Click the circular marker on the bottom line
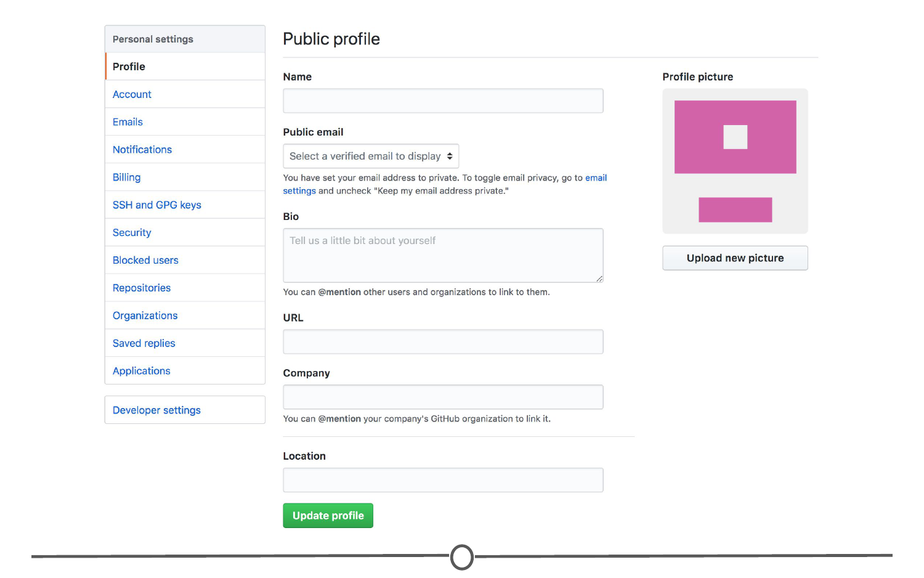Screen dimensions: 924x578 coord(462,557)
